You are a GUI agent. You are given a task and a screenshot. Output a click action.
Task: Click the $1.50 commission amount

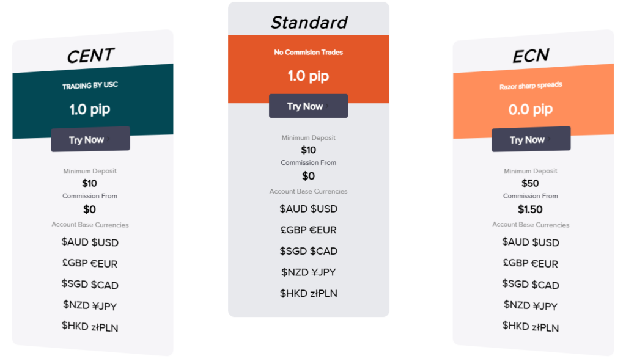coord(531,209)
